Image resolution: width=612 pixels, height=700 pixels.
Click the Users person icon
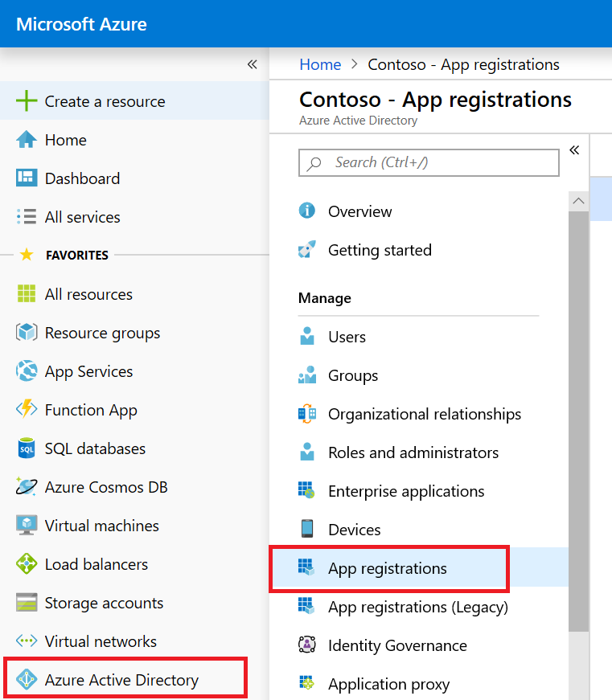pos(307,336)
